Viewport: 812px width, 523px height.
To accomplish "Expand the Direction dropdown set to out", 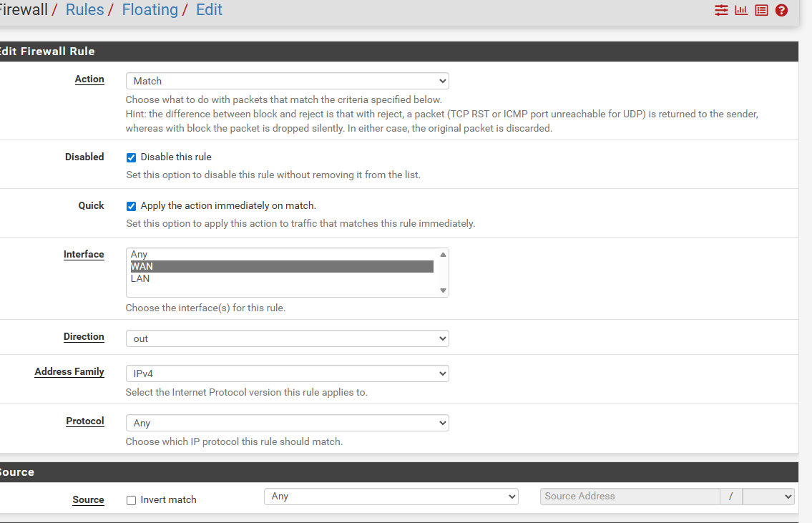I will pos(287,338).
